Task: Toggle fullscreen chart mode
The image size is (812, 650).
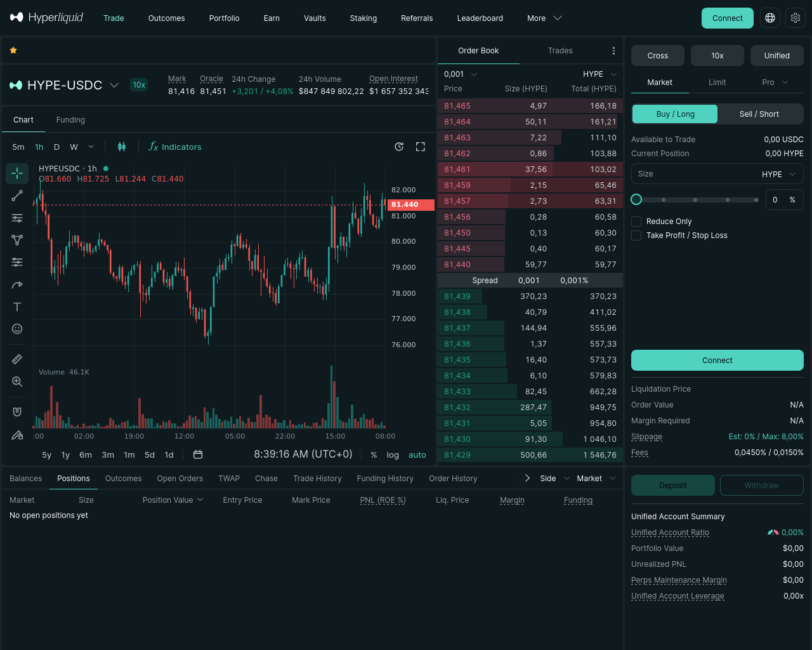Action: pyautogui.click(x=421, y=147)
